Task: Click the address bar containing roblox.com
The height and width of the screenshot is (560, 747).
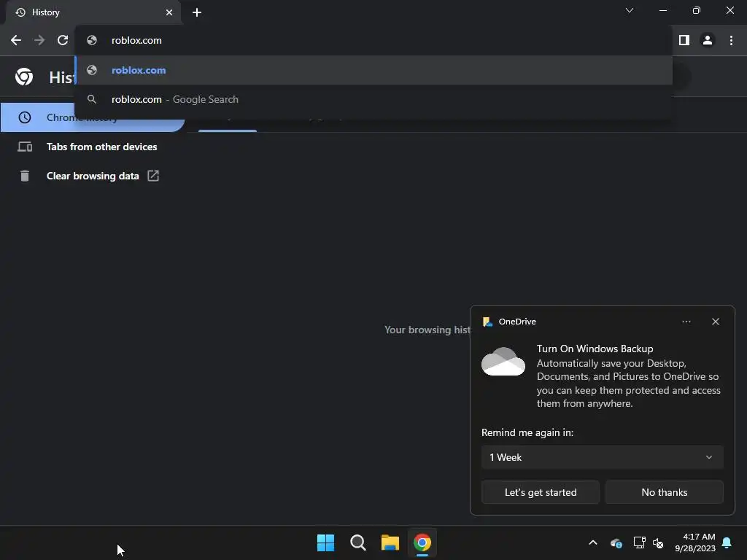Action: 374,41
